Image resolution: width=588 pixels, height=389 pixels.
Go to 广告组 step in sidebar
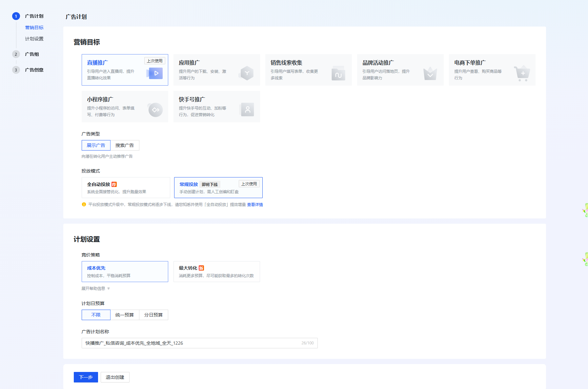[x=32, y=54]
